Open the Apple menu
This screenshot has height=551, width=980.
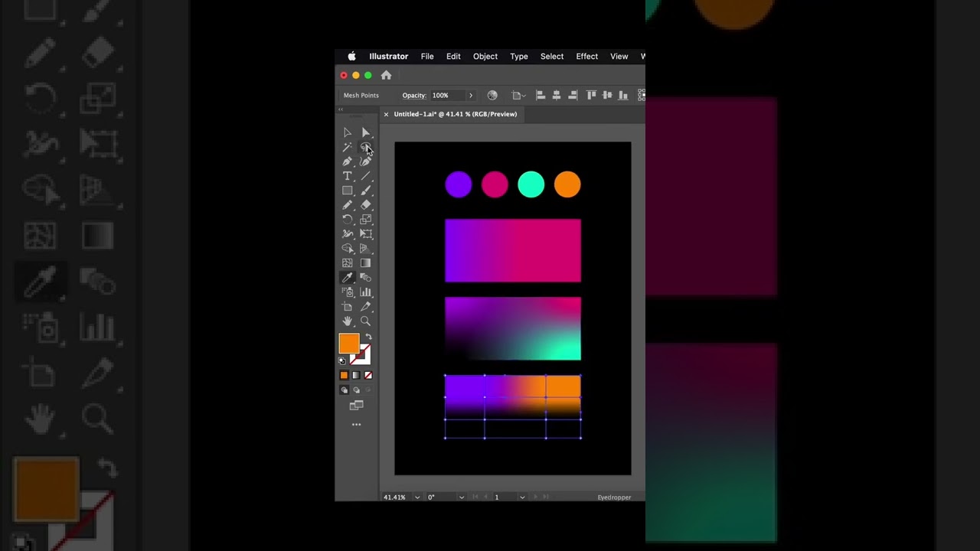pyautogui.click(x=352, y=57)
